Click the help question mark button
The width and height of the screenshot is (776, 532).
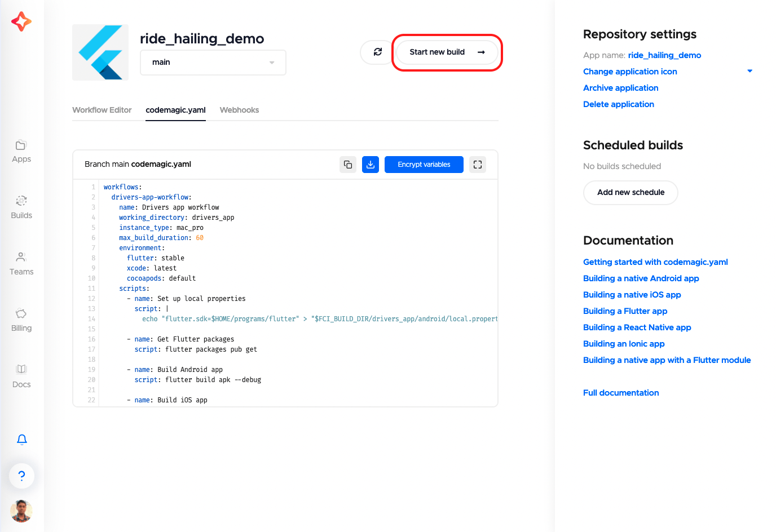(x=21, y=476)
